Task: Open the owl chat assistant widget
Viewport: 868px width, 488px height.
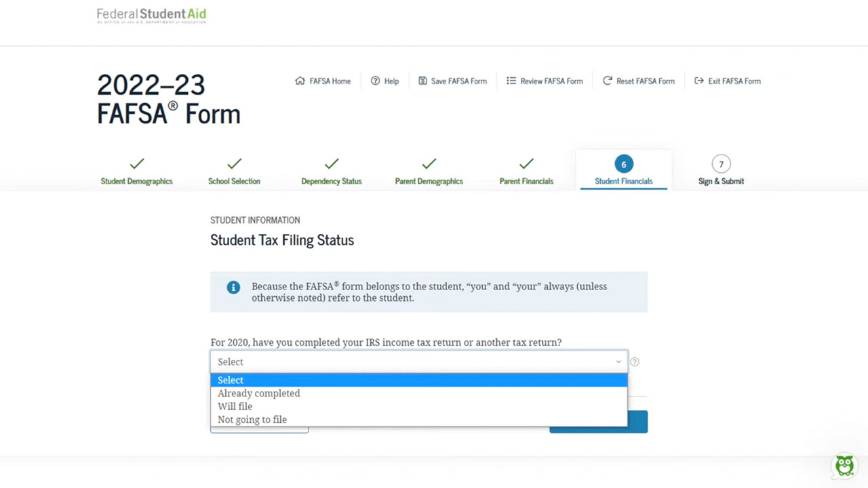Action: pyautogui.click(x=844, y=466)
